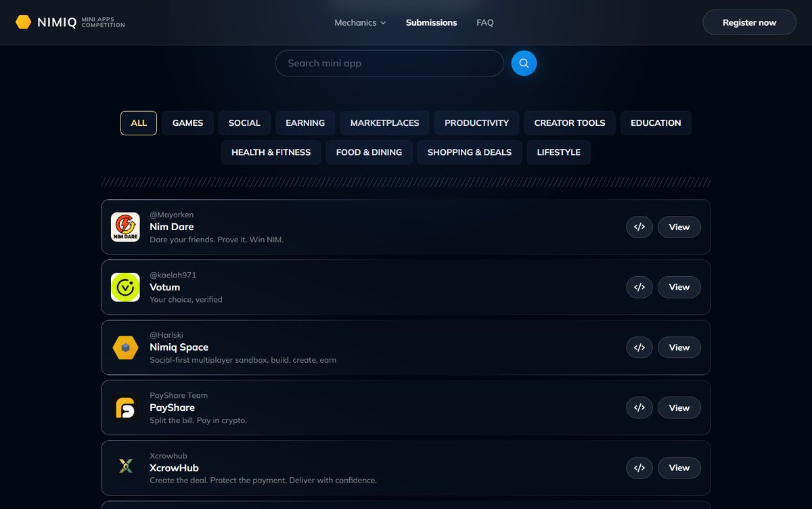The image size is (812, 509).
Task: Click the author name @Mayorken
Action: [171, 215]
